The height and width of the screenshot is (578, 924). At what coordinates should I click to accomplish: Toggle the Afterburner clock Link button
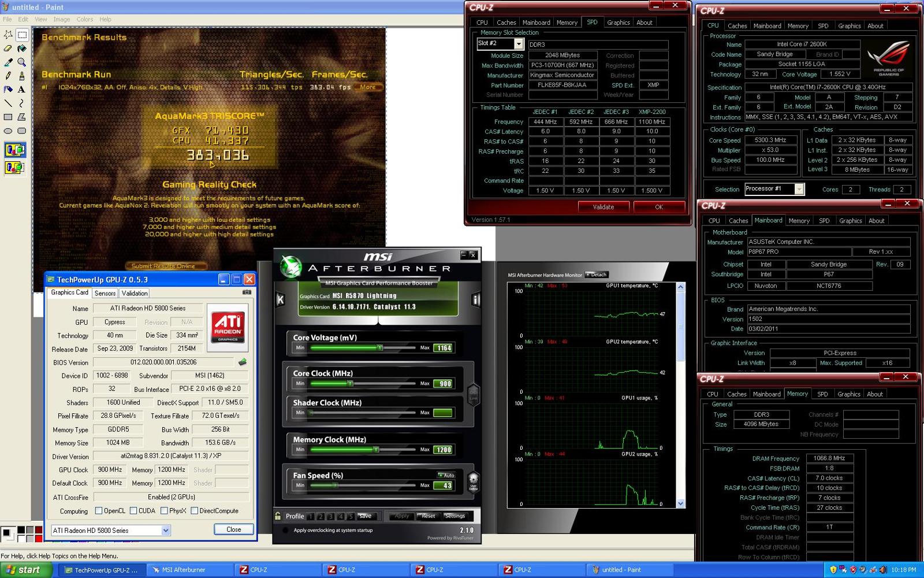tap(474, 395)
